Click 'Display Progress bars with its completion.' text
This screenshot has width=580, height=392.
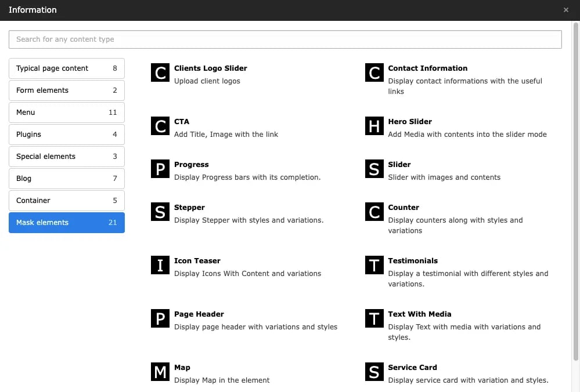(x=247, y=177)
